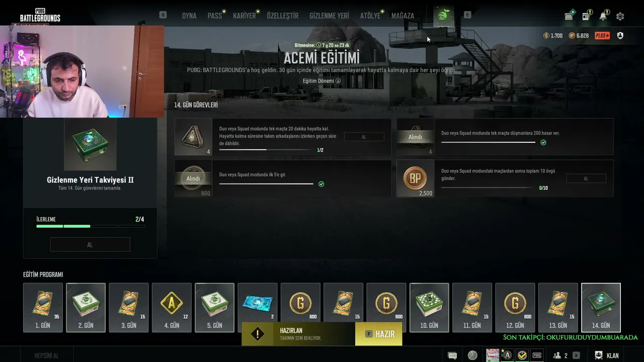The height and width of the screenshot is (362, 644).
Task: Click the E key navigation hint
Action: click(x=467, y=15)
